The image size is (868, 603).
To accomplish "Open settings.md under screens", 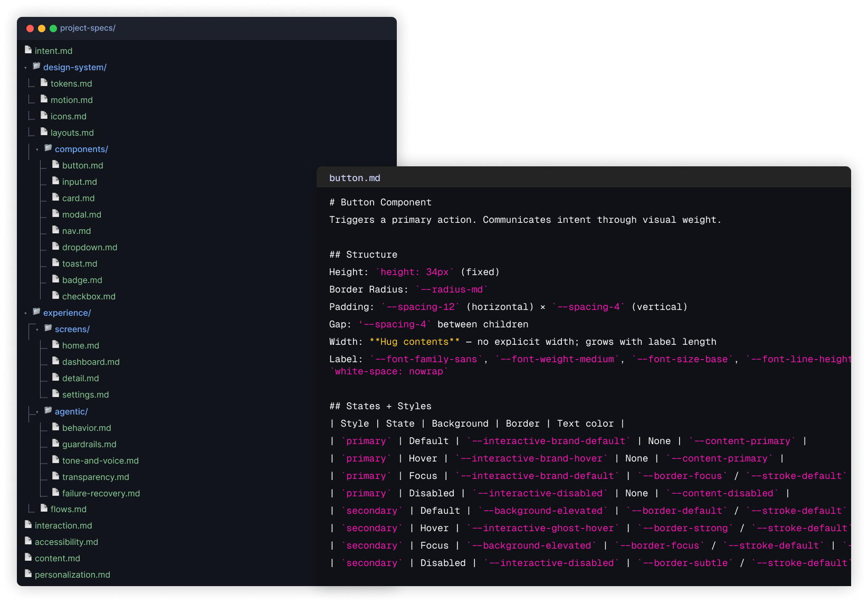I will [85, 394].
